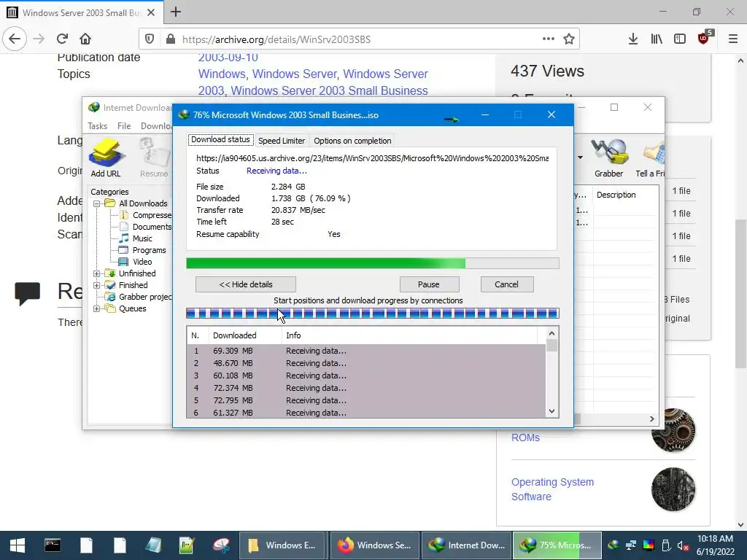Viewport: 747px width, 560px height.
Task: Select the Programs category
Action: [149, 250]
